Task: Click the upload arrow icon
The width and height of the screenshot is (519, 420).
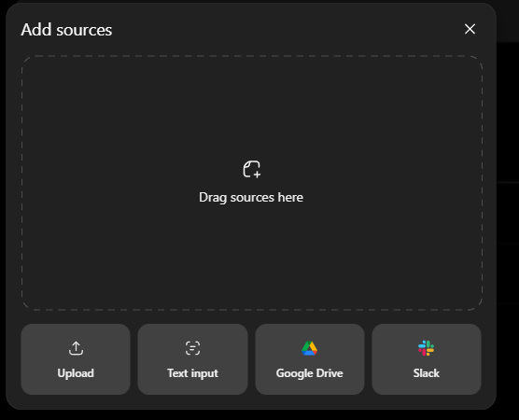Action: [x=76, y=348]
